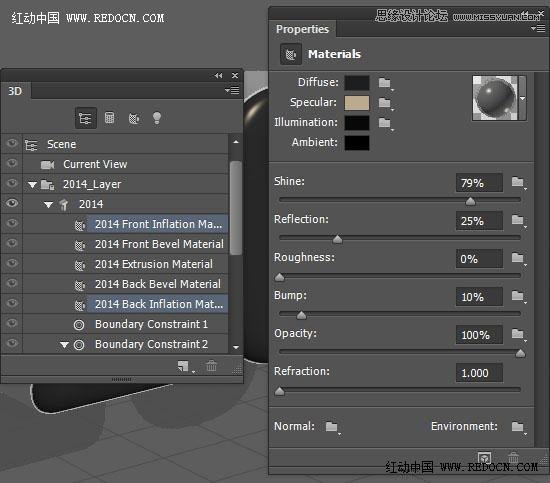Toggle visibility of Scene
Image resolution: width=550 pixels, height=483 pixels.
coord(12,143)
